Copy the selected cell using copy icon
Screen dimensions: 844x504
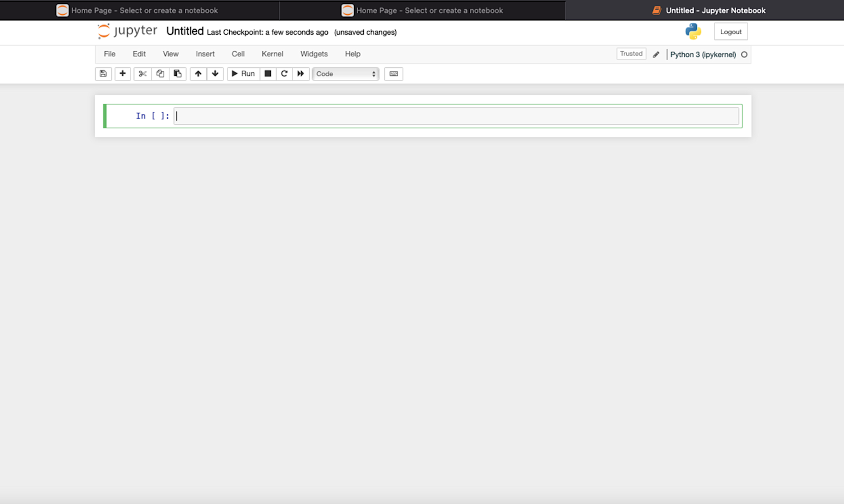[160, 74]
